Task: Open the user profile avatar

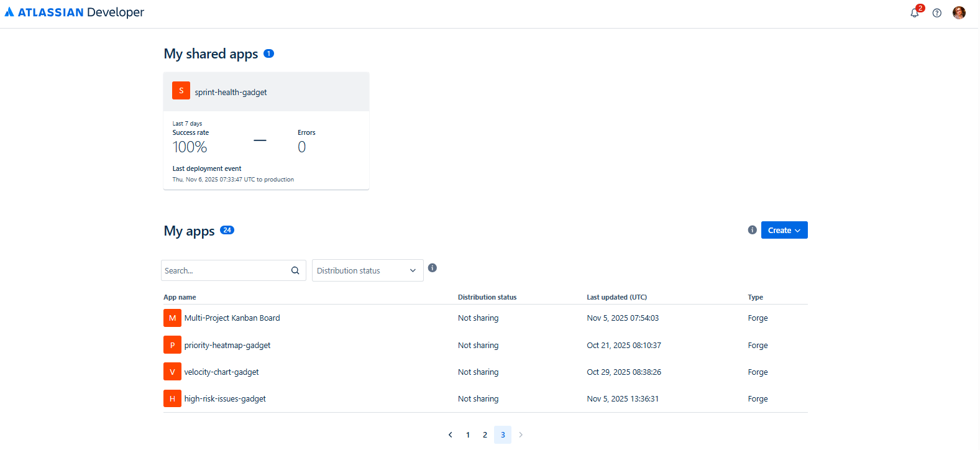Action: click(x=959, y=13)
